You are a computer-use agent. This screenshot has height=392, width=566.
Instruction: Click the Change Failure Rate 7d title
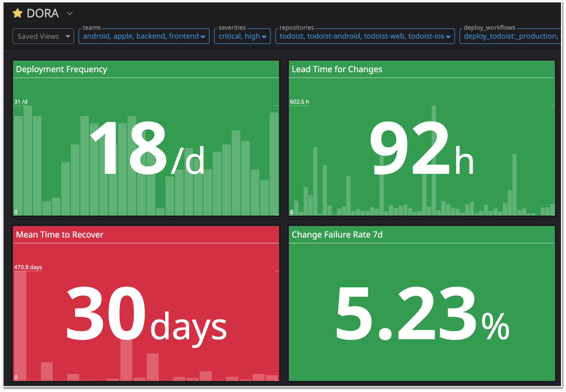[337, 235]
